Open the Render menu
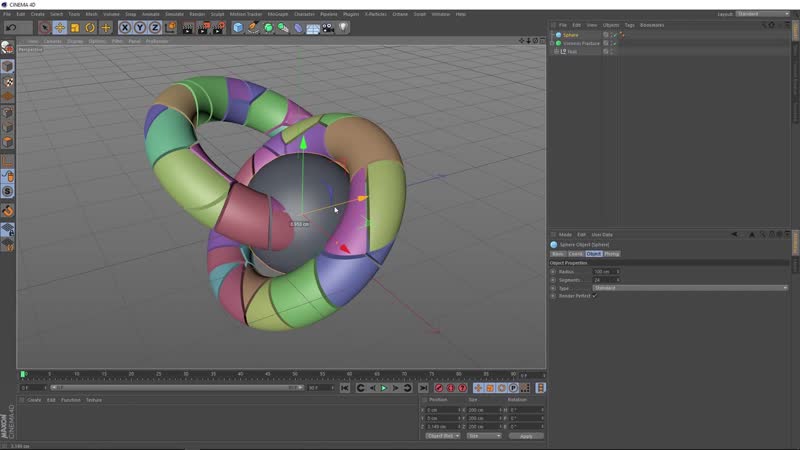800x450 pixels. pos(197,14)
